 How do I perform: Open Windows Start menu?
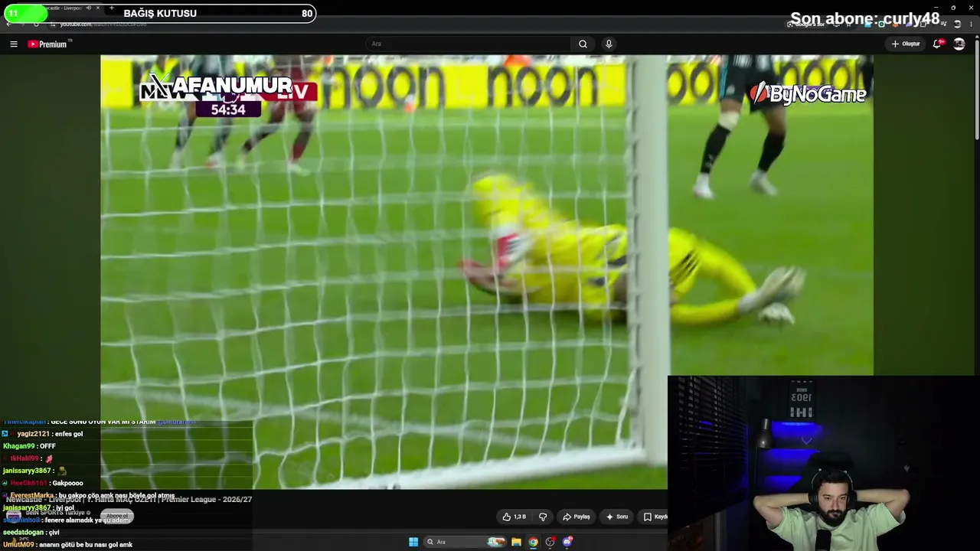pyautogui.click(x=413, y=542)
